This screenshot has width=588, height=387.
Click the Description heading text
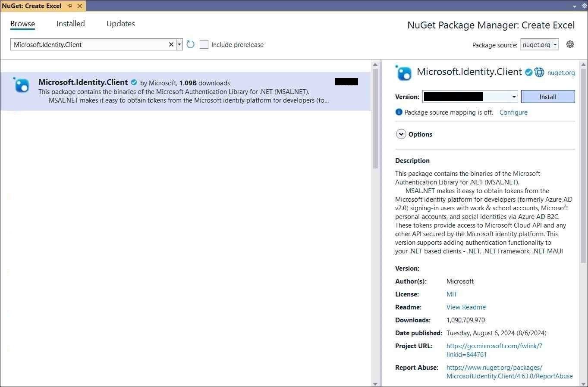(412, 160)
